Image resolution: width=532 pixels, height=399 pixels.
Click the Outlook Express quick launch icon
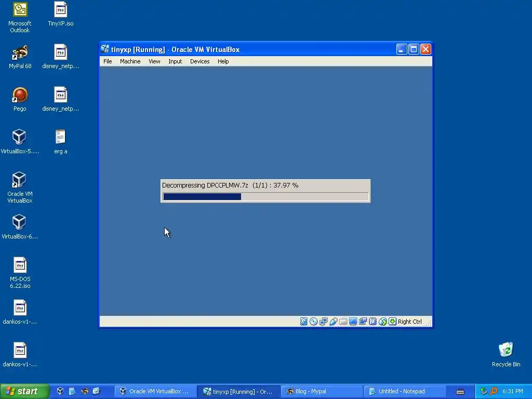coord(96,391)
